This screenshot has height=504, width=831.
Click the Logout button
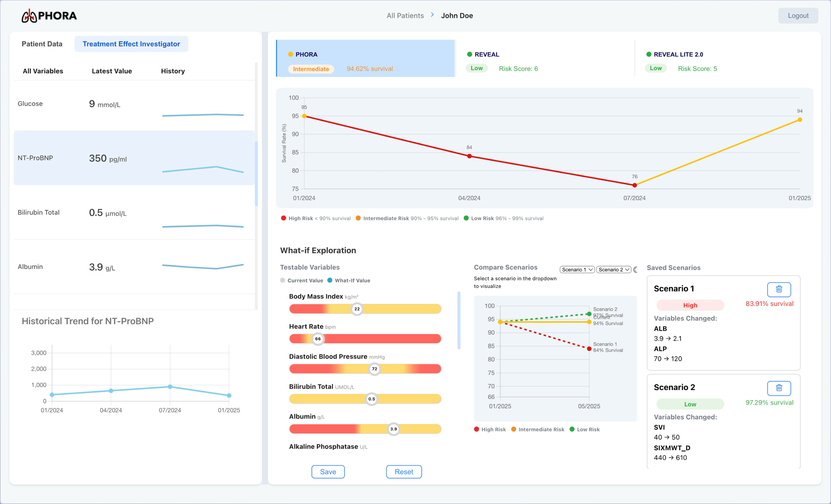point(798,16)
